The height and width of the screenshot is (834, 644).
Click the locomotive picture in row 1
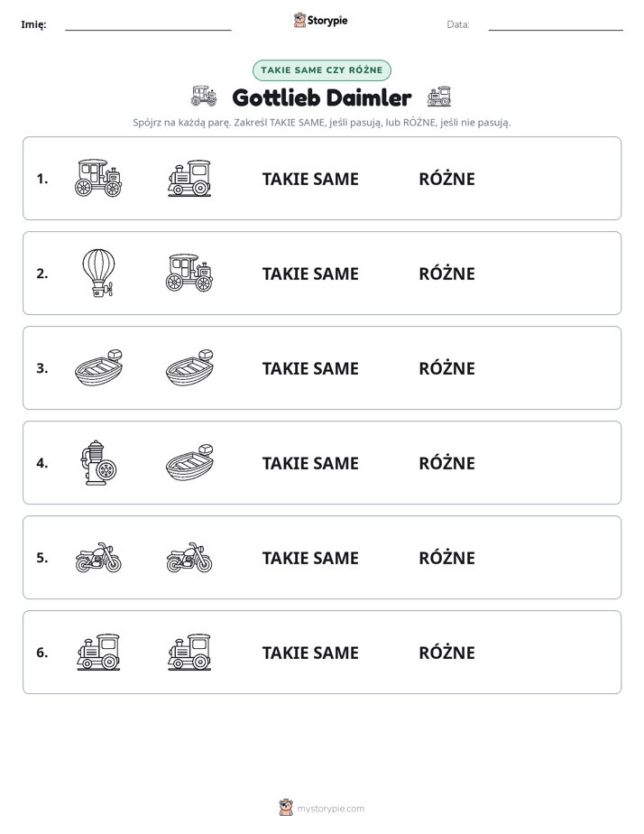pos(189,178)
